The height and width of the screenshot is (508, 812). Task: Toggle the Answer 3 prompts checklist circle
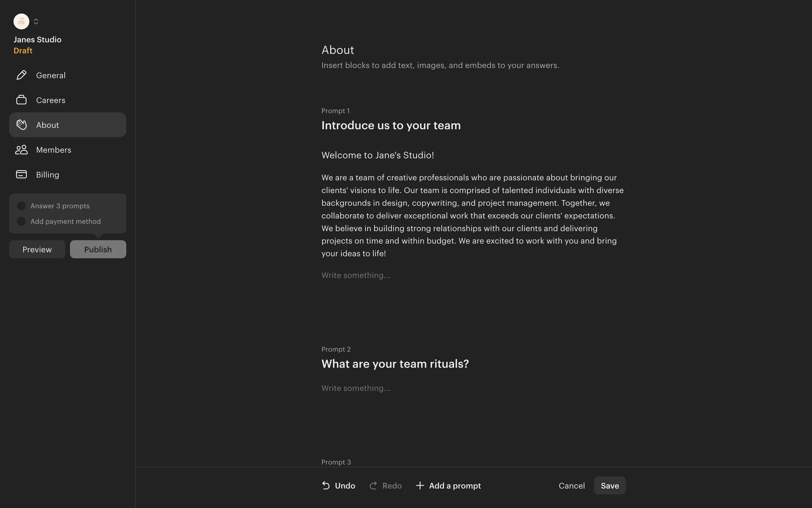[x=21, y=206]
